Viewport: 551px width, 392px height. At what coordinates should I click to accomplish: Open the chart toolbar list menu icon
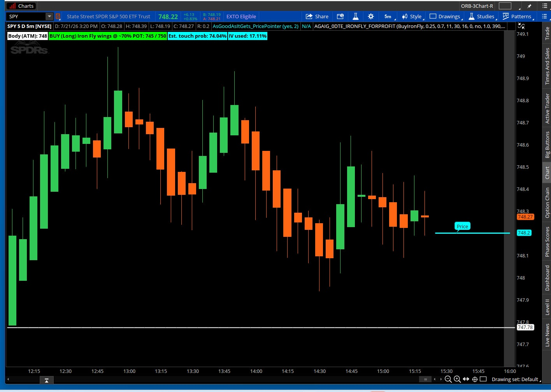coord(544,16)
